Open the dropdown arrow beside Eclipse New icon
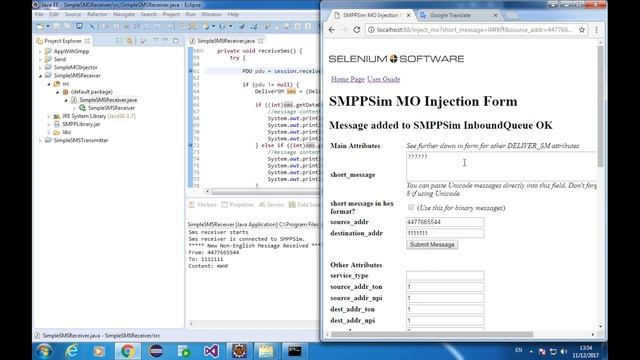The height and width of the screenshot is (360, 640). point(48,27)
